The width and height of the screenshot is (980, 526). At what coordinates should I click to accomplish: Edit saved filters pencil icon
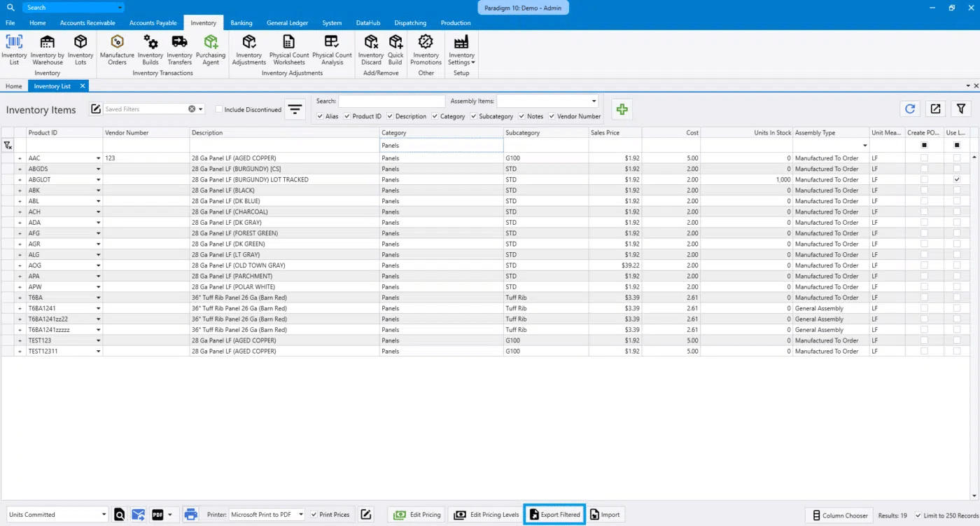tap(96, 109)
